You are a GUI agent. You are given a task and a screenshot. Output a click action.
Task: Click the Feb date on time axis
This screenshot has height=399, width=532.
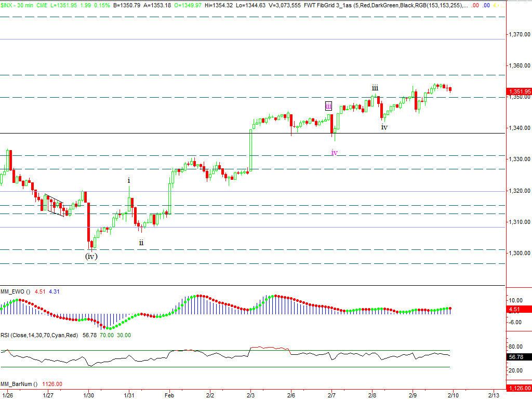(169, 395)
